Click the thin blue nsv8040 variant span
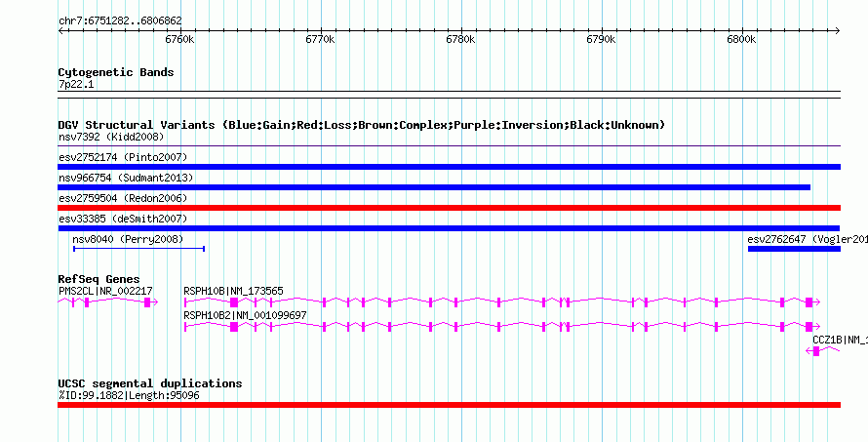The height and width of the screenshot is (442, 868). coord(138,249)
